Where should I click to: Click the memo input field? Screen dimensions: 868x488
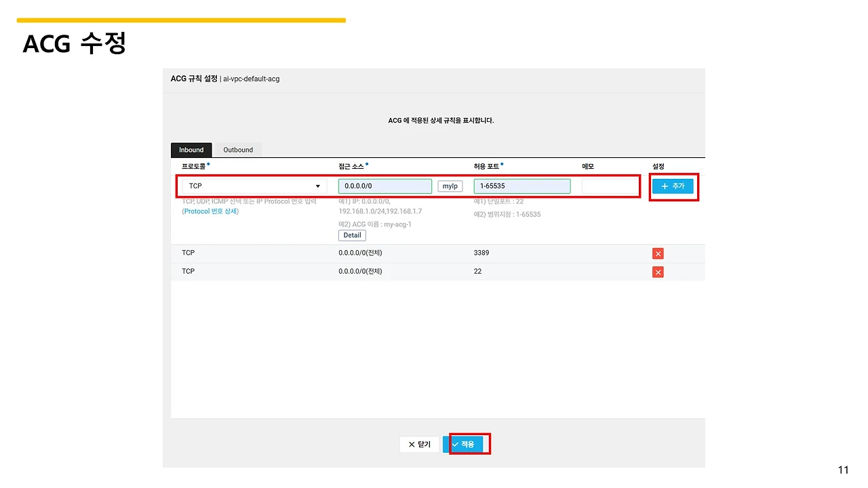pyautogui.click(x=608, y=186)
